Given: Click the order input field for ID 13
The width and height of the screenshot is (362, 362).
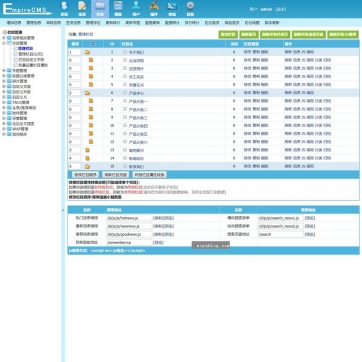Looking at the screenshot, I should (75, 150).
